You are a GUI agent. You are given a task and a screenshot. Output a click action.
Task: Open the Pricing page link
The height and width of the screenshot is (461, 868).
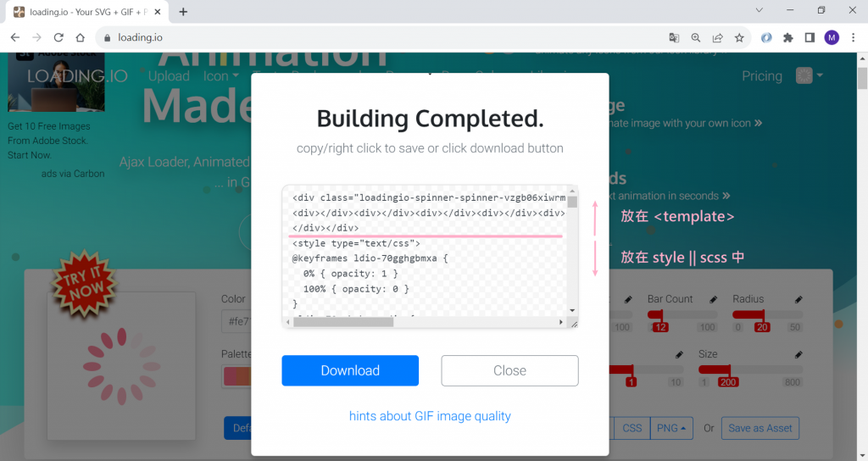pyautogui.click(x=762, y=75)
